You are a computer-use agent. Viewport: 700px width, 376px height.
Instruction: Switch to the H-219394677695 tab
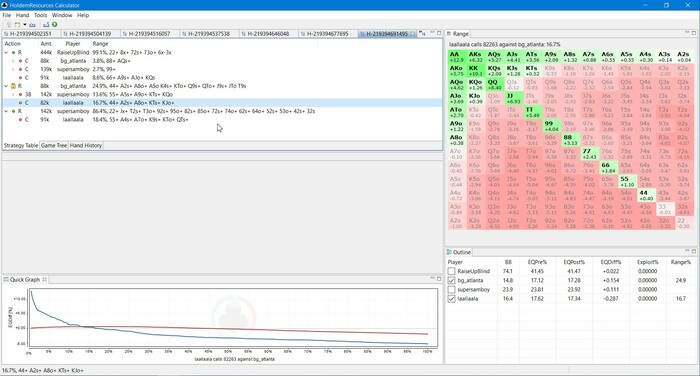328,33
